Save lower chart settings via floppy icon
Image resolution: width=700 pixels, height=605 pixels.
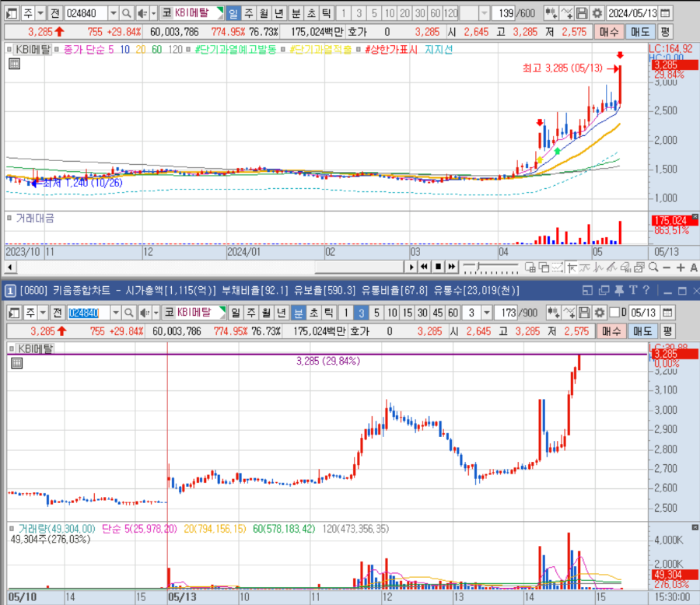(x=584, y=313)
